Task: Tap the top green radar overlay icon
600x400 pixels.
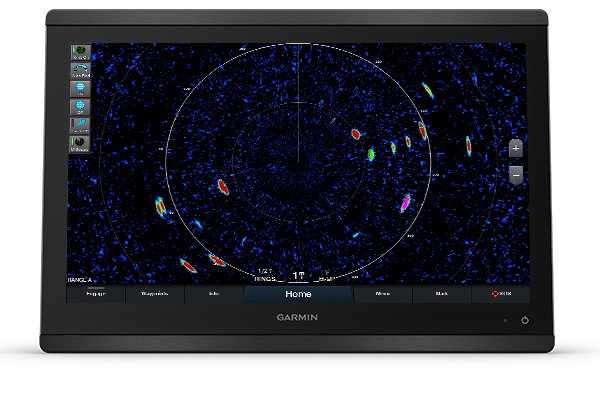Action: coord(80,52)
